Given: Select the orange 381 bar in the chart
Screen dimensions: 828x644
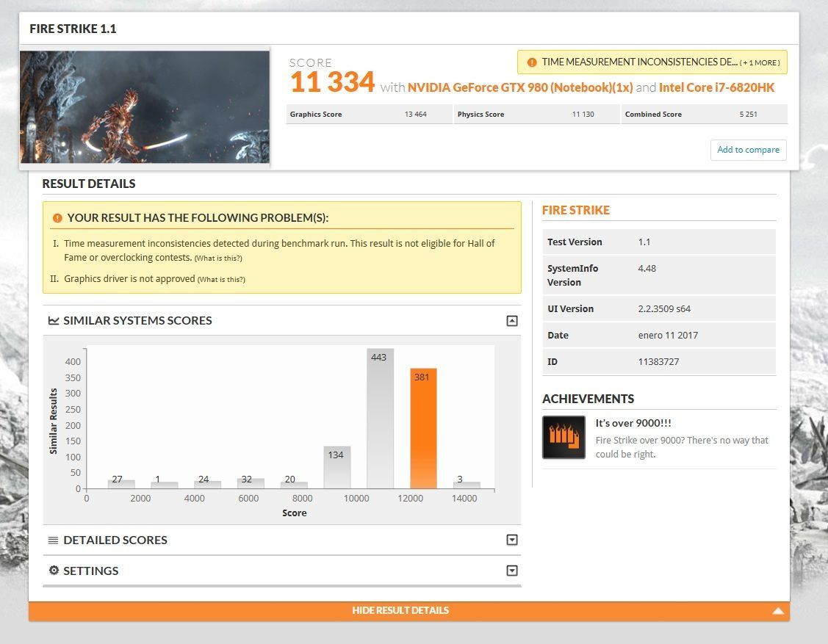Looking at the screenshot, I should point(423,428).
